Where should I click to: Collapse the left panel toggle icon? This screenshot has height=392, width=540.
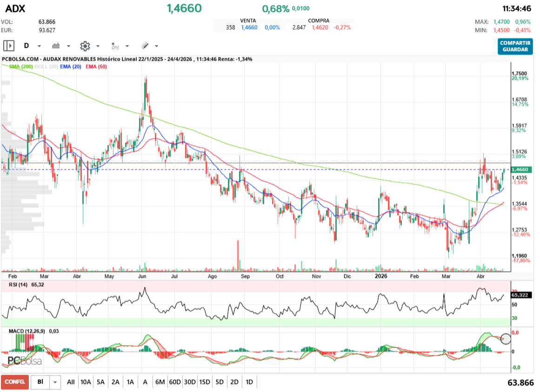[x=9, y=46]
